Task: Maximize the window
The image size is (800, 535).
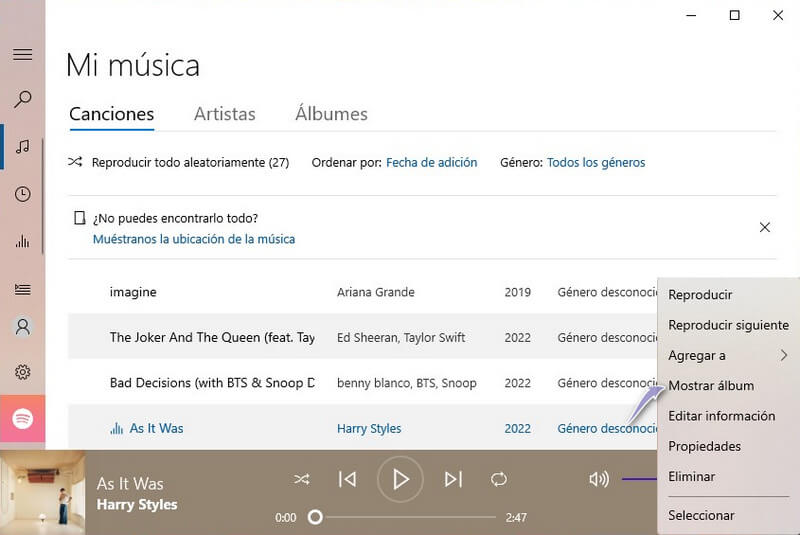Action: pyautogui.click(x=735, y=15)
